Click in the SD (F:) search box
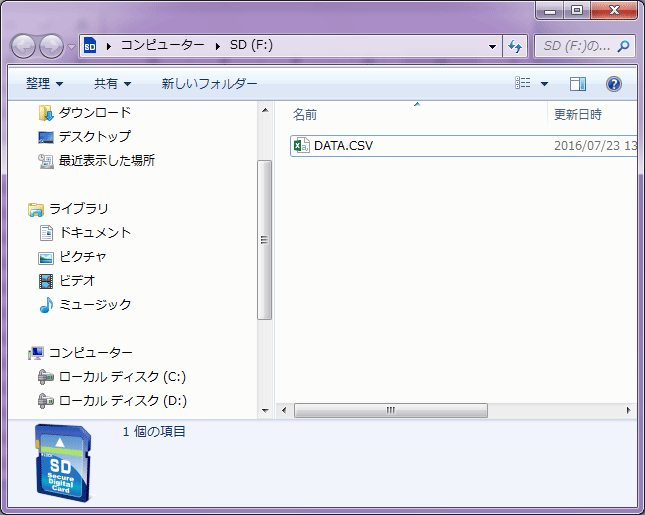 click(x=577, y=46)
